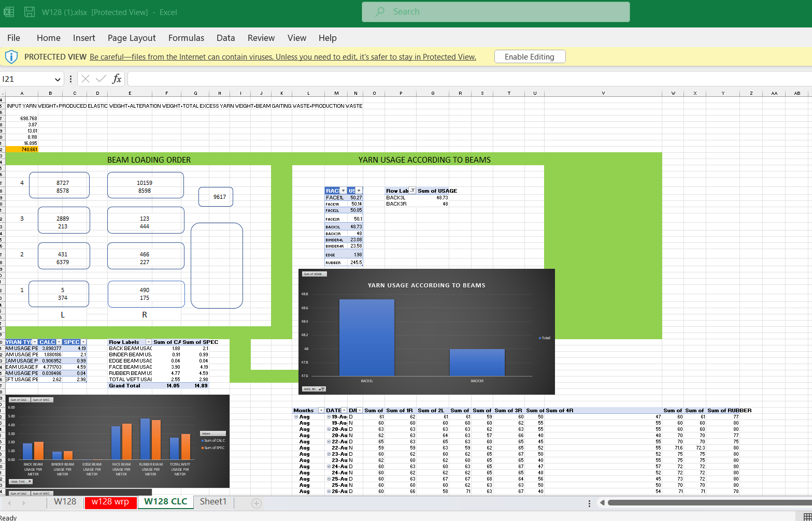Collapse the 20-Aug date group

329,429
